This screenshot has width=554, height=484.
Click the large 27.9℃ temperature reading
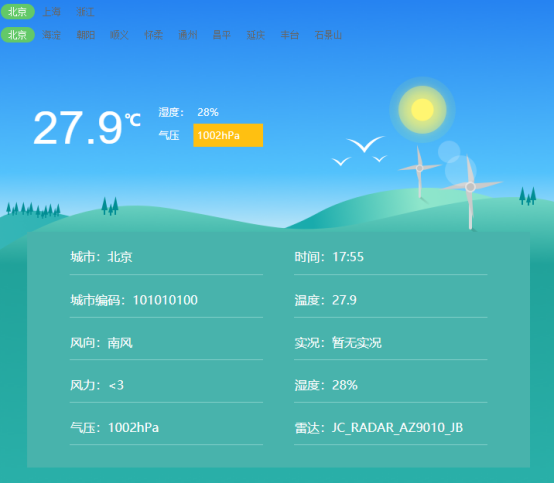87,128
